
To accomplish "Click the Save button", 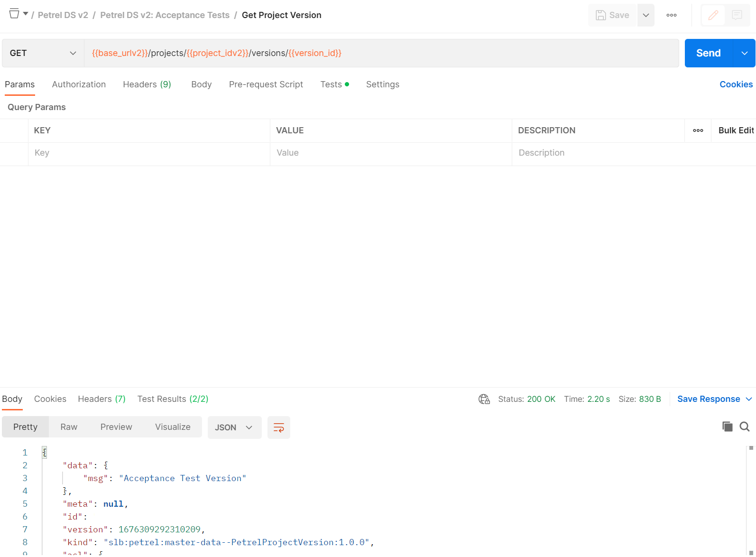I will 612,15.
